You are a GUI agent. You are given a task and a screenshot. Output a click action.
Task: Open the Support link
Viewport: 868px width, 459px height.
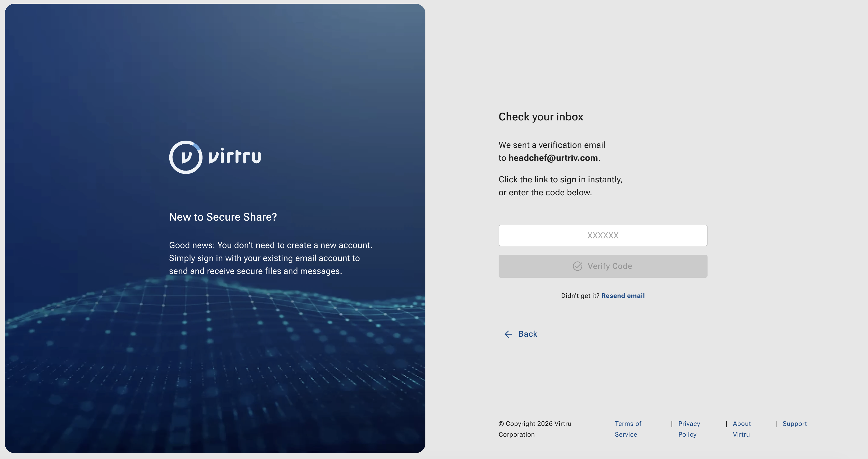(x=794, y=424)
